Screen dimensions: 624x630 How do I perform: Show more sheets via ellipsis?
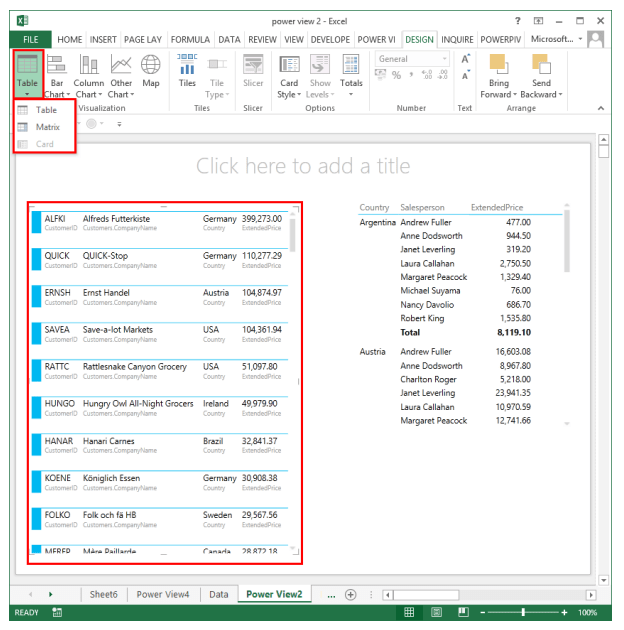pyautogui.click(x=331, y=595)
